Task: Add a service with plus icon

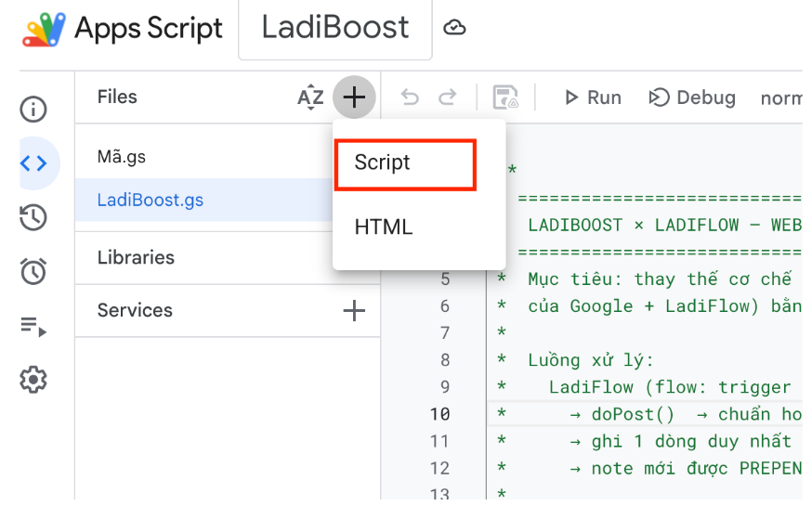Action: 354,310
